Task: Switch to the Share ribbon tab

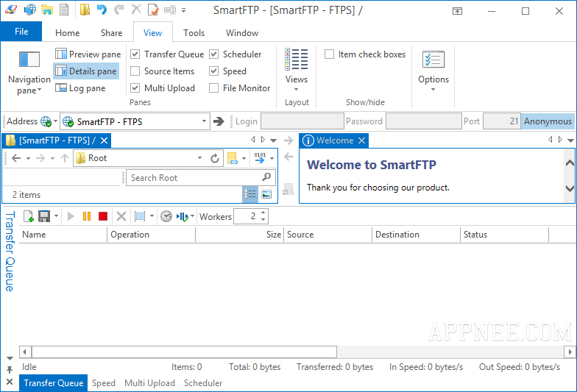Action: pos(111,32)
